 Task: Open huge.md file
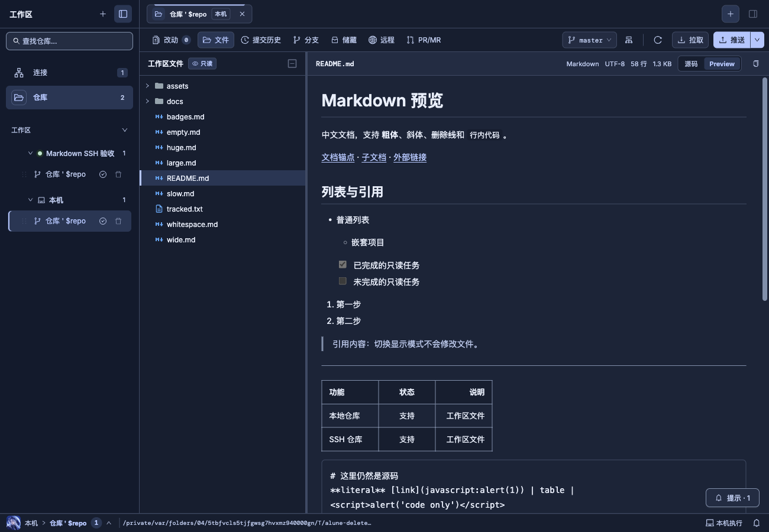(223, 147)
